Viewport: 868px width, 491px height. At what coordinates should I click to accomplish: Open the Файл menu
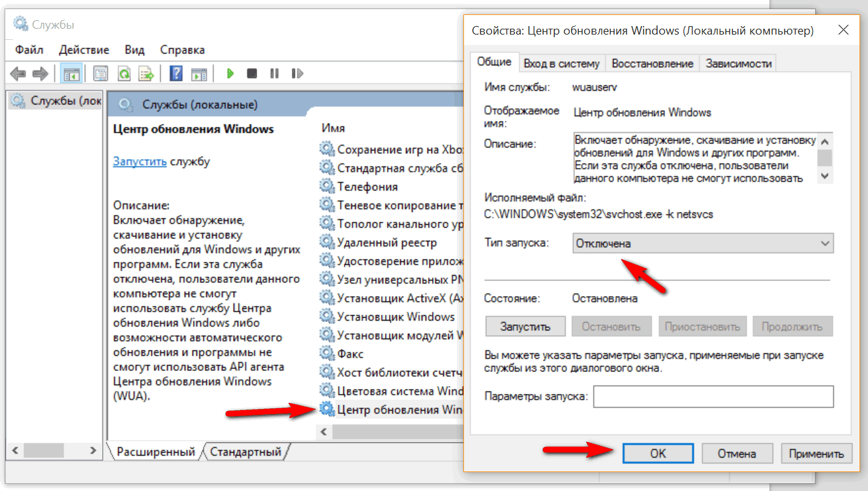(x=29, y=50)
